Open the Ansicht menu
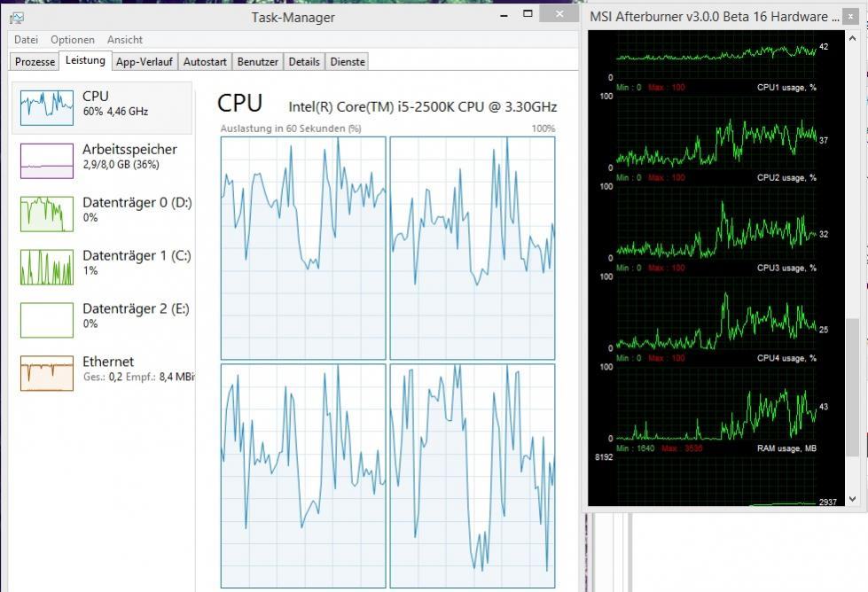The height and width of the screenshot is (592, 868). [x=124, y=40]
